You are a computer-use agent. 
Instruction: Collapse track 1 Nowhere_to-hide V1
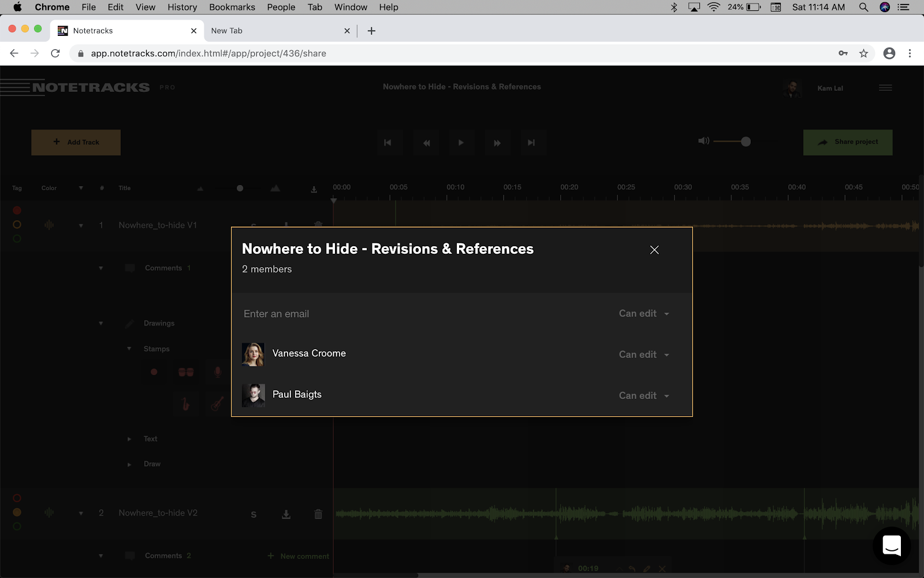point(81,225)
